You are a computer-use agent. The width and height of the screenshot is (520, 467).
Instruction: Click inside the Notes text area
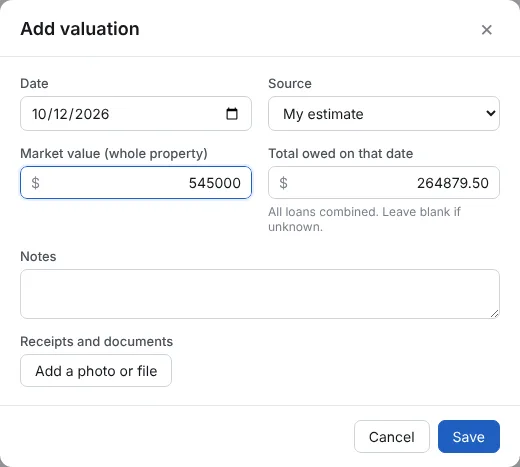[260, 294]
